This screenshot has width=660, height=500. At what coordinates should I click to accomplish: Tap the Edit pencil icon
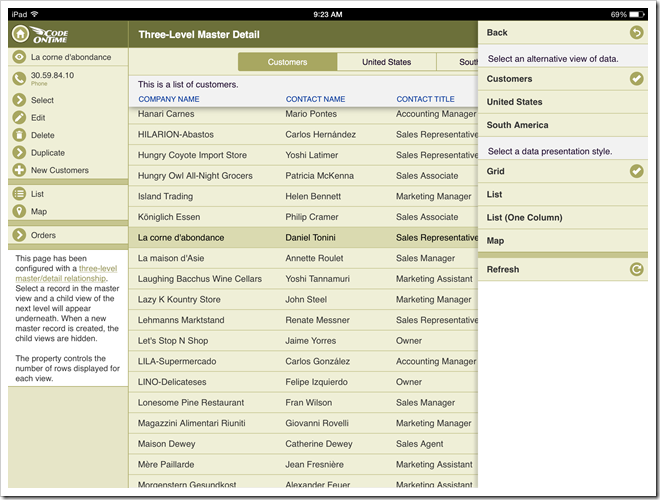pos(19,117)
